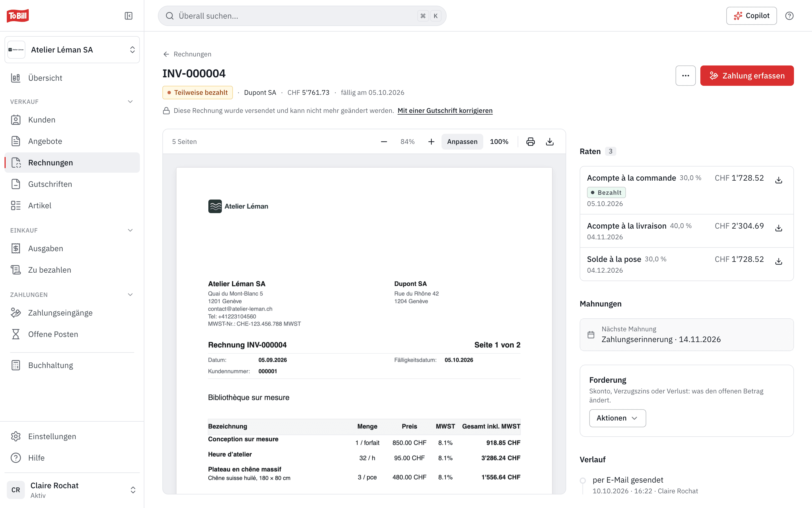This screenshot has width=812, height=508.
Task: Click the ToBill logo
Action: 18,16
